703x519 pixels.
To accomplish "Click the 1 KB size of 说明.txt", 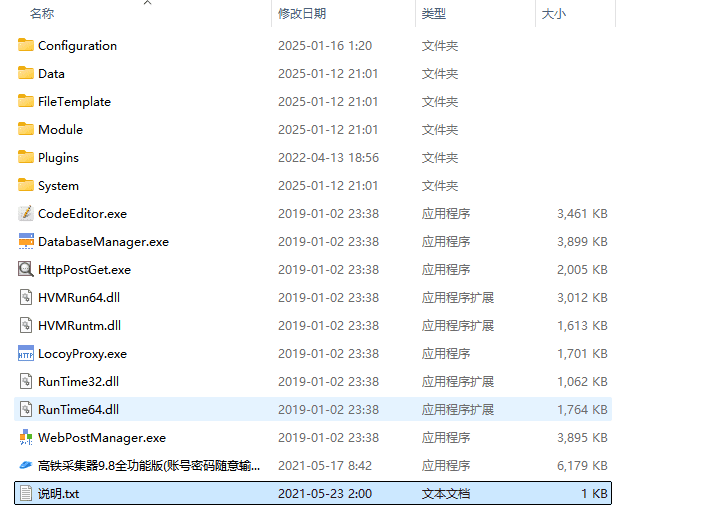I will click(x=595, y=494).
